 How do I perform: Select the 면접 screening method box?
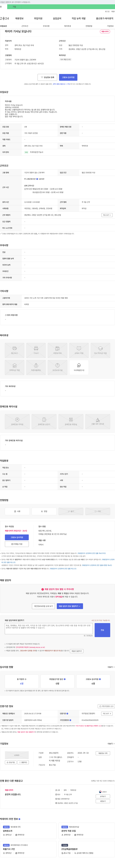tap(44, 511)
